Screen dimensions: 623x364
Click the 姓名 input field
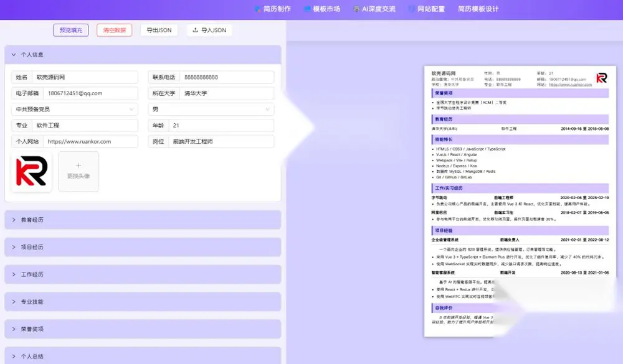click(85, 77)
